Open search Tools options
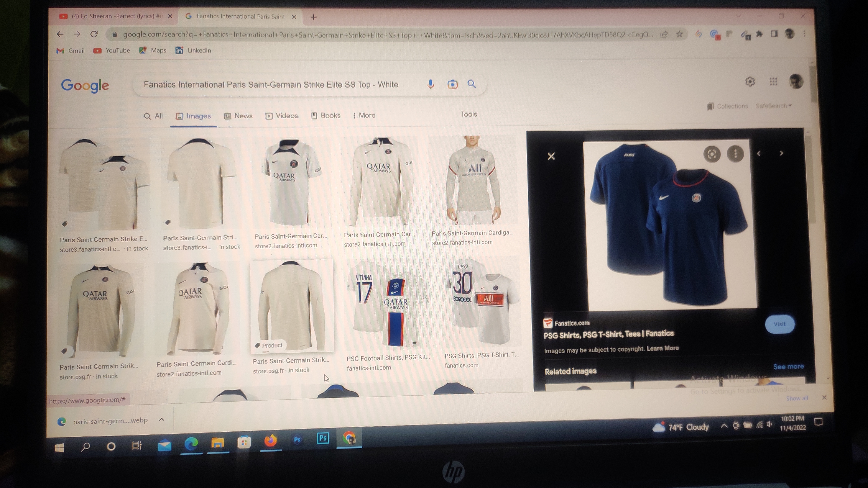Image resolution: width=868 pixels, height=488 pixels. pos(469,114)
